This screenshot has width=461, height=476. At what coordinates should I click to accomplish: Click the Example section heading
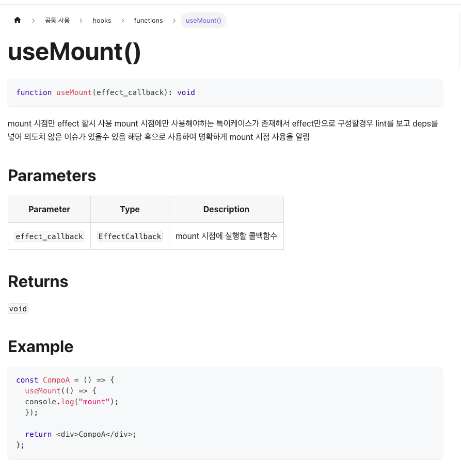click(40, 346)
